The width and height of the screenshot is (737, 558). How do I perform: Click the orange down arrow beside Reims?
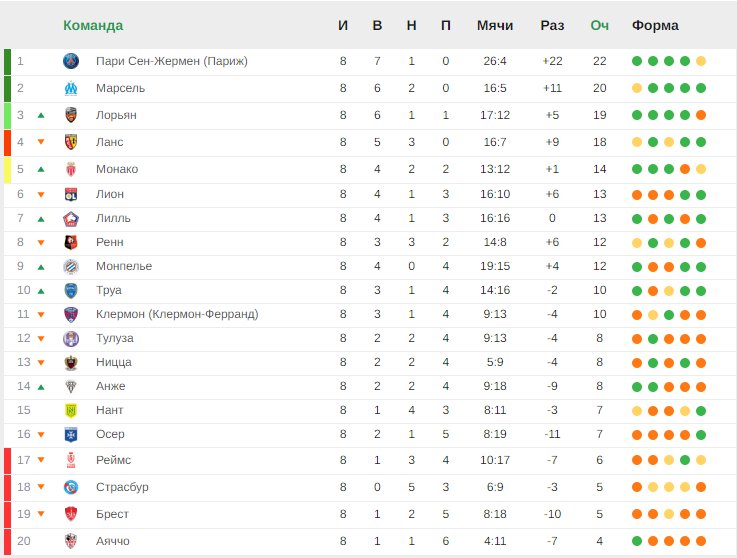[x=41, y=460]
